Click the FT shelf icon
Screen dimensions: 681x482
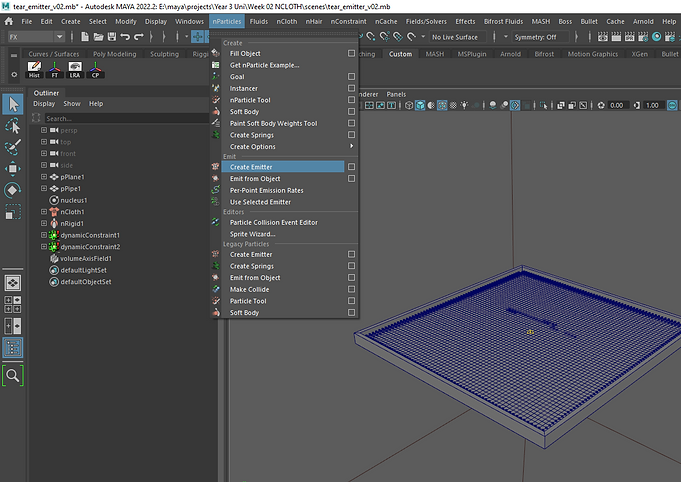pos(55,69)
